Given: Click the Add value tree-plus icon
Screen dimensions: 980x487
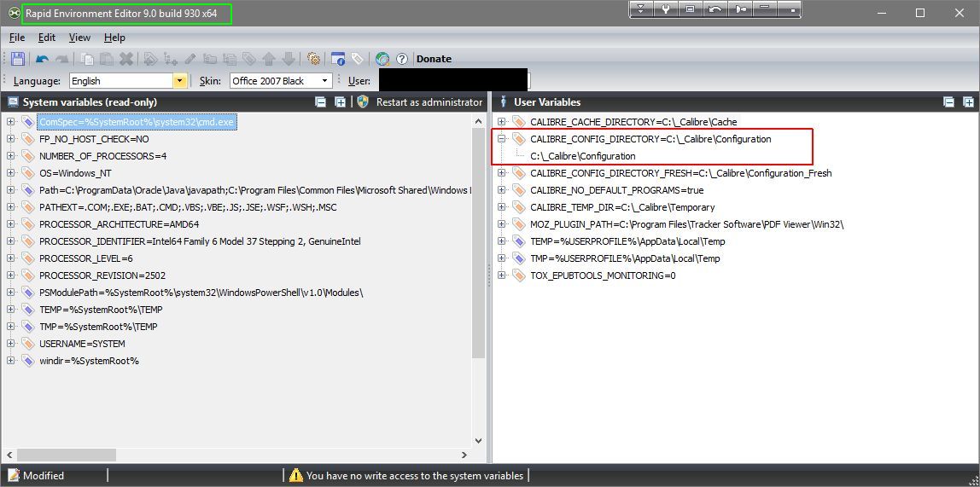Looking at the screenshot, I should [170, 59].
